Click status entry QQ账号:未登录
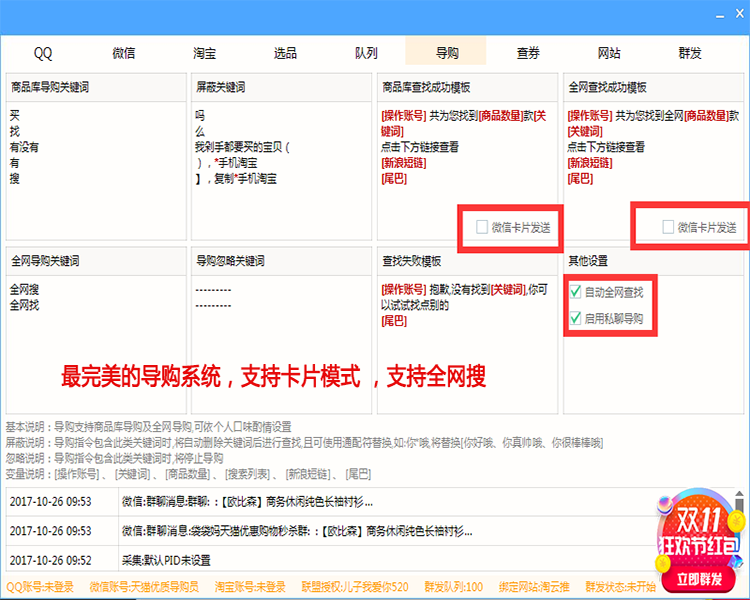 pos(40,587)
